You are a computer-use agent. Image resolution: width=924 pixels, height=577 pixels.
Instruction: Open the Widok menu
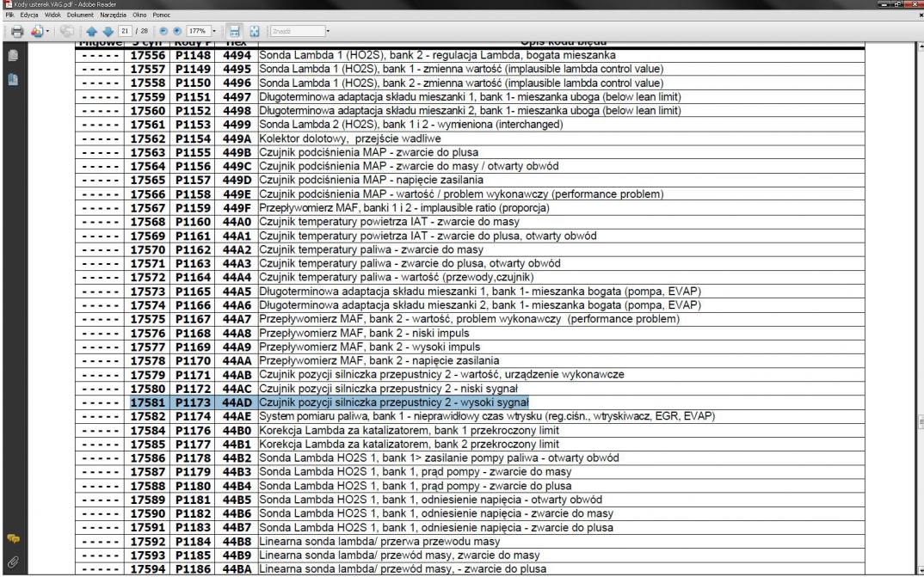pyautogui.click(x=52, y=15)
